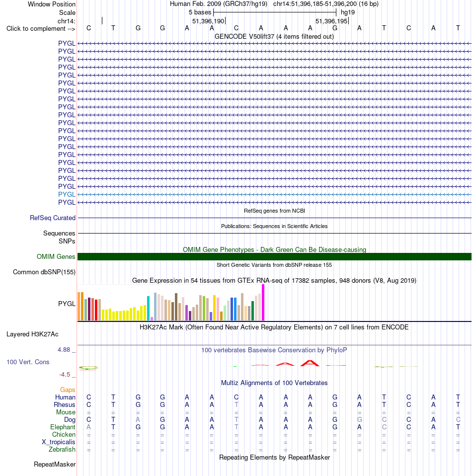Select the Window Position label
This screenshot has height=476, width=472.
tap(52, 4)
